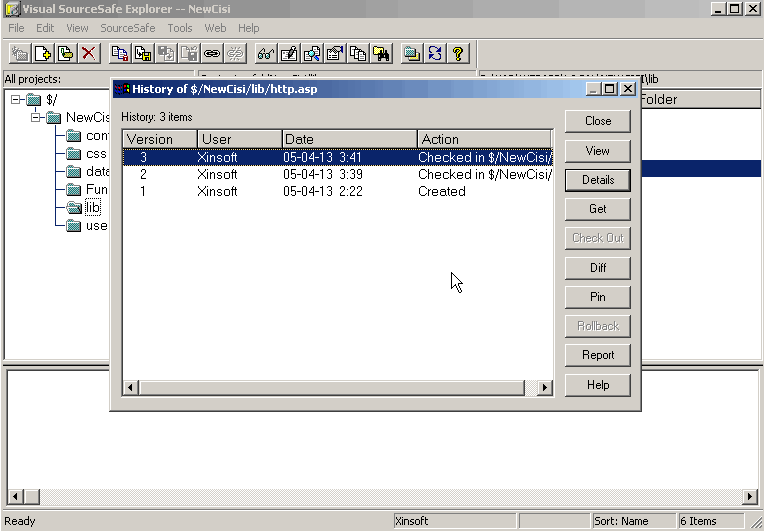Click the yellow question mark Help icon

458,53
